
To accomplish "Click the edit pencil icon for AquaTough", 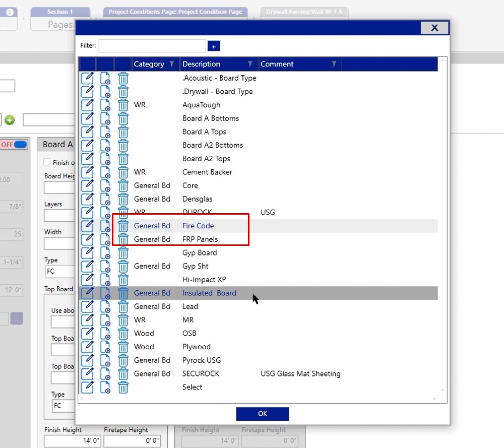I will coord(87,105).
